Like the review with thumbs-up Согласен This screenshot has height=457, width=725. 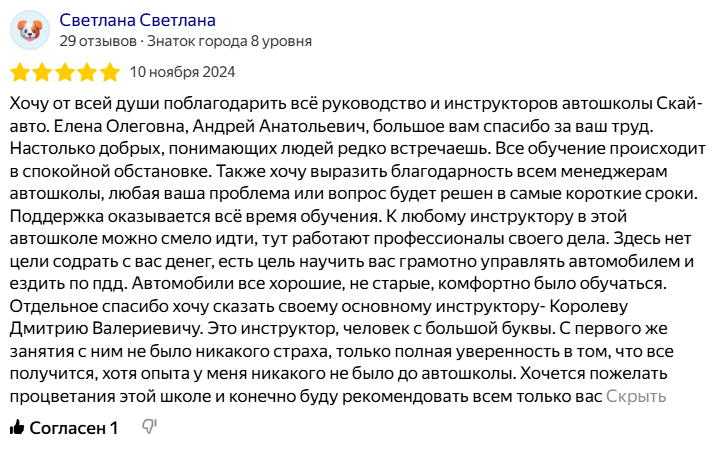coord(63,428)
